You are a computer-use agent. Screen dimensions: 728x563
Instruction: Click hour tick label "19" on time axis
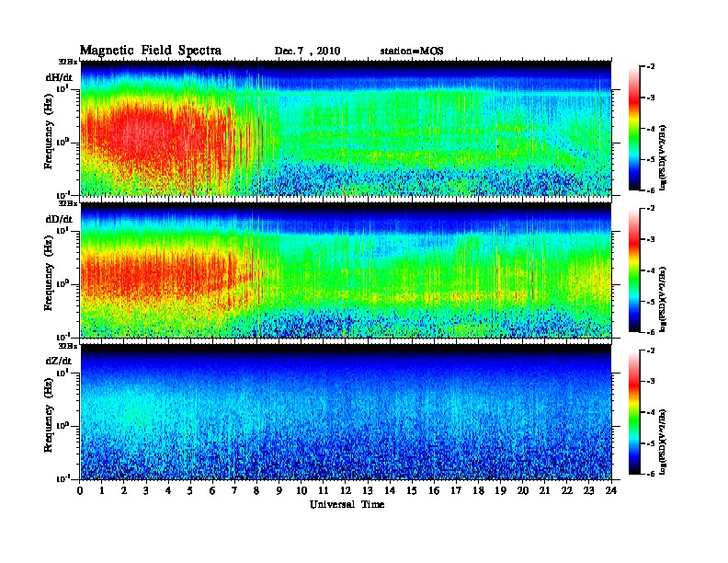pos(500,490)
